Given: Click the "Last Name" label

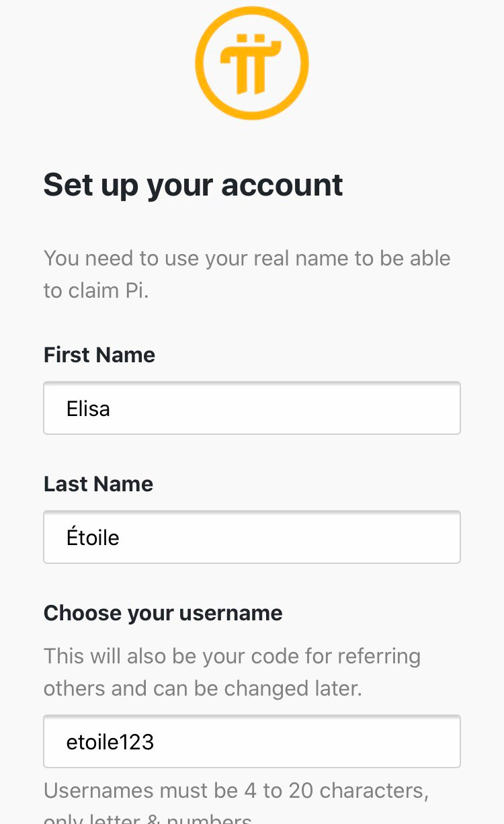Looking at the screenshot, I should click(x=98, y=484).
